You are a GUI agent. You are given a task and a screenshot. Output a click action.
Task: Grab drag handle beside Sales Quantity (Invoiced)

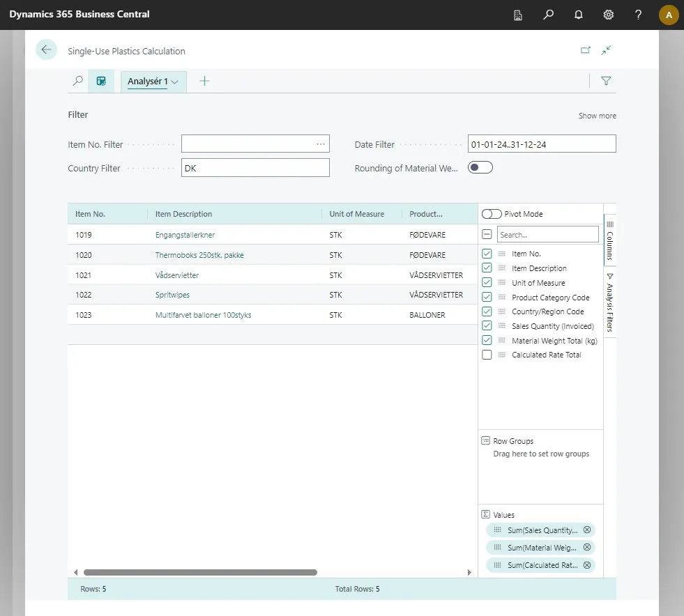(501, 326)
